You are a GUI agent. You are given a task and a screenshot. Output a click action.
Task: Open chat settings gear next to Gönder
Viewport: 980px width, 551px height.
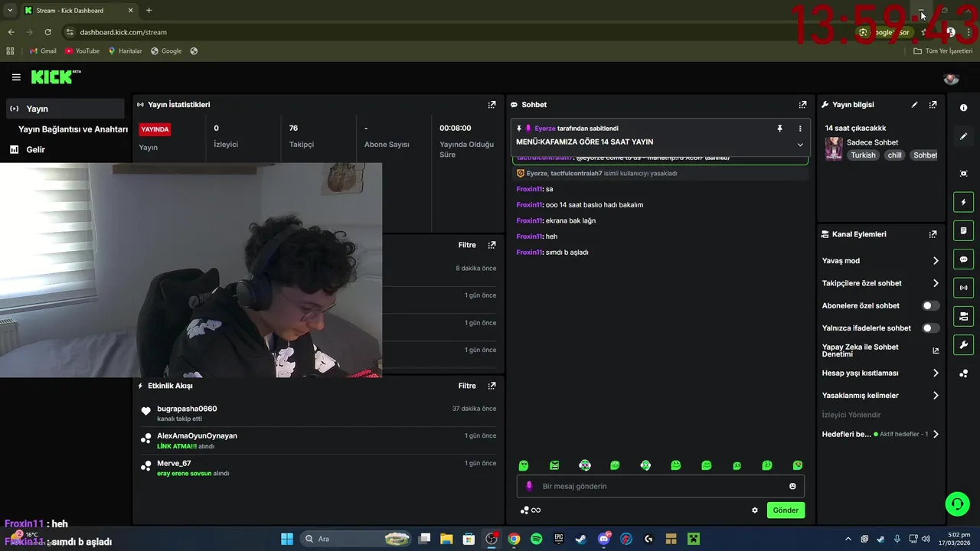coord(755,510)
